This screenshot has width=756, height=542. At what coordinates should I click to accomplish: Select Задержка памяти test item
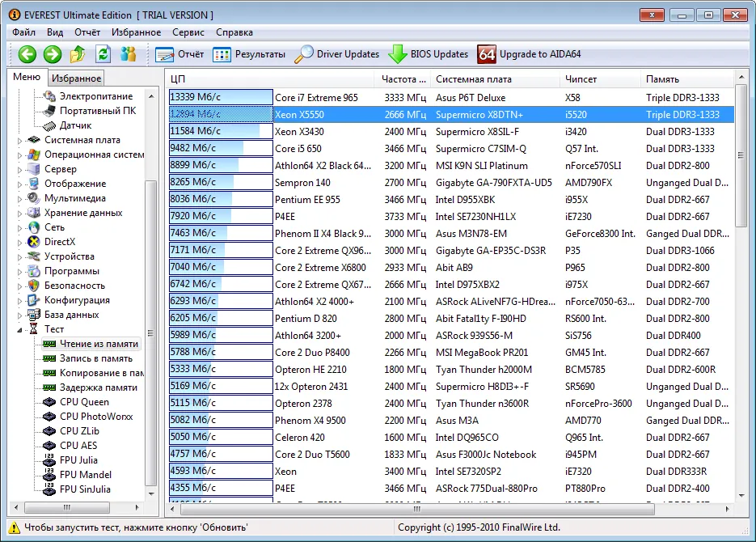[x=98, y=387]
